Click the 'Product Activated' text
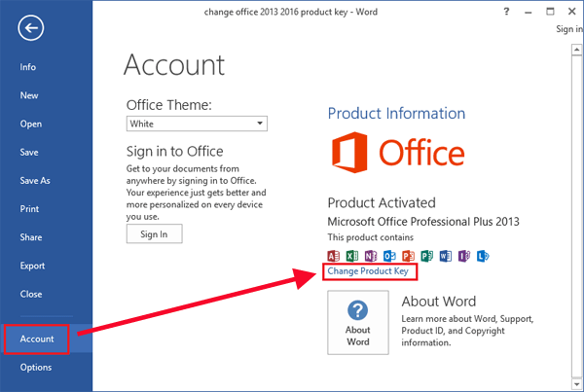Image resolution: width=584 pixels, height=392 pixels. coord(382,203)
